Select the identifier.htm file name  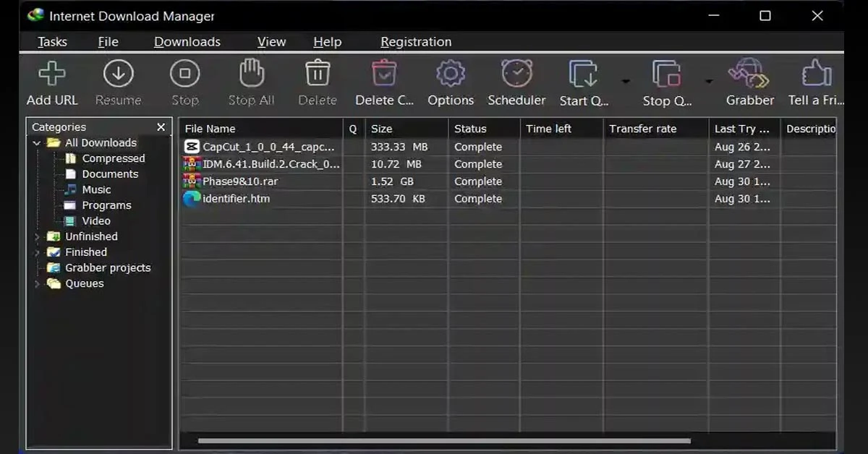click(x=237, y=199)
